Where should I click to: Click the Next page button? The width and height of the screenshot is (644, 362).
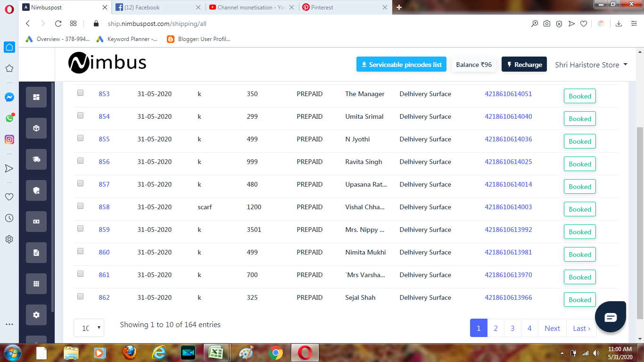552,328
